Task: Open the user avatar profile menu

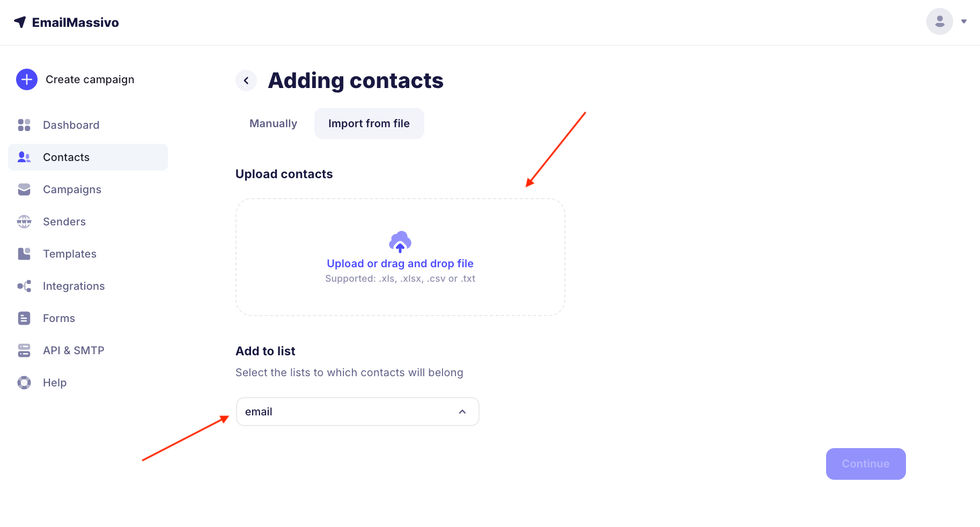Action: 939,21
